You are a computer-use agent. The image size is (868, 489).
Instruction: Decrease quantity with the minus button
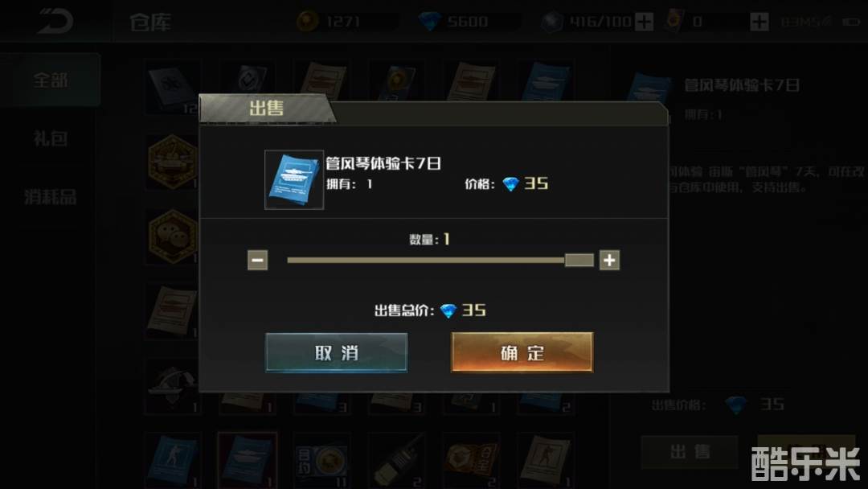[257, 260]
